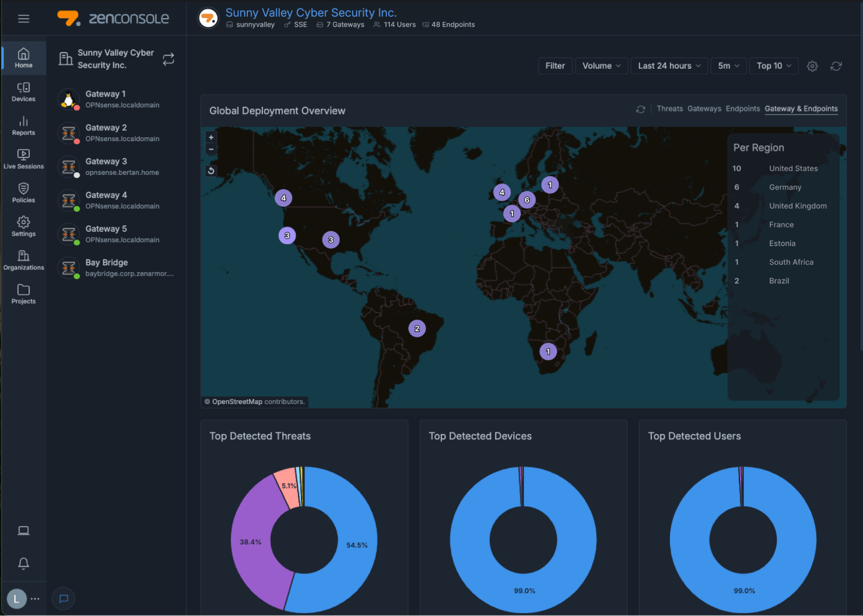
Task: Open the Top 10 dropdown
Action: (x=774, y=66)
